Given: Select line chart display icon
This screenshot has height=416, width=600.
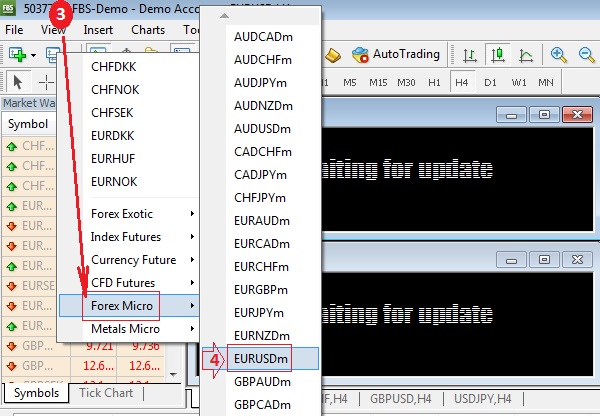Looking at the screenshot, I should (526, 55).
